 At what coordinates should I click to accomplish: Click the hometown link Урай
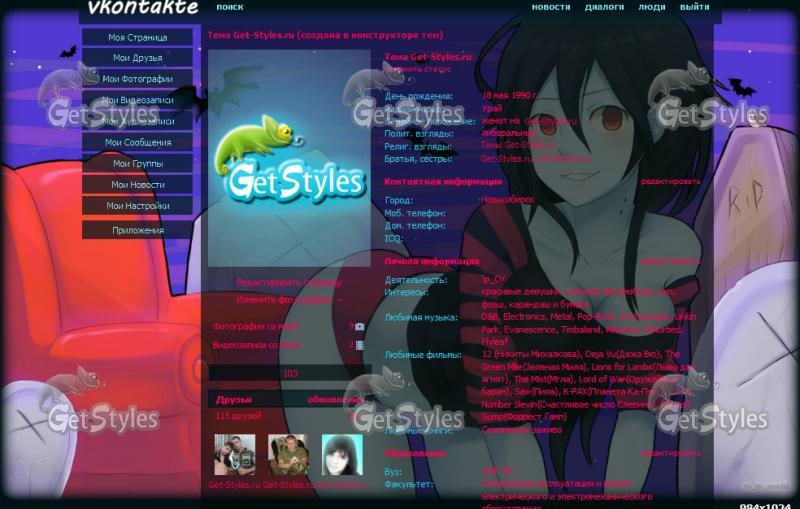pyautogui.click(x=492, y=108)
